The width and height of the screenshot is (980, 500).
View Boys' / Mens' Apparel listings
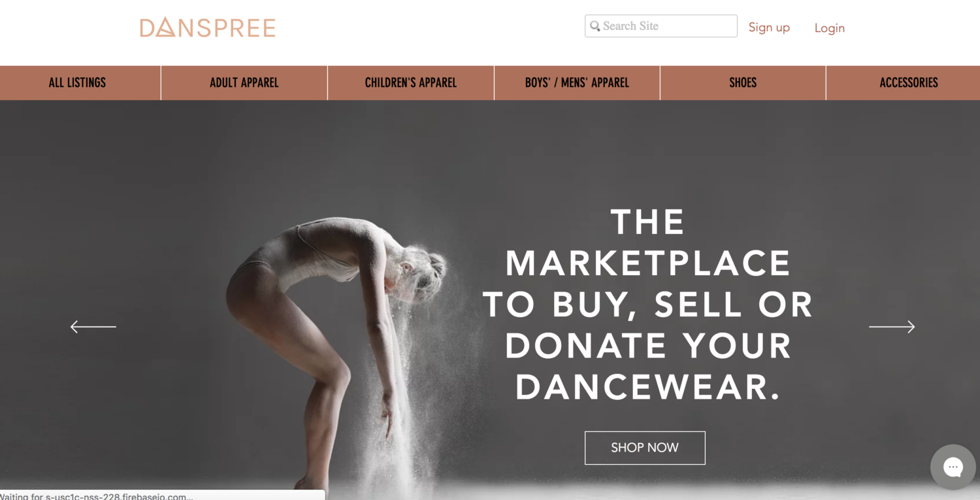[x=577, y=82]
